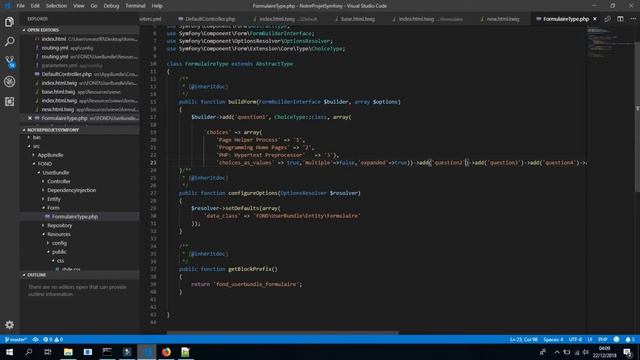The height and width of the screenshot is (360, 640).
Task: Open the Debug view in activity bar
Action: tap(9, 81)
